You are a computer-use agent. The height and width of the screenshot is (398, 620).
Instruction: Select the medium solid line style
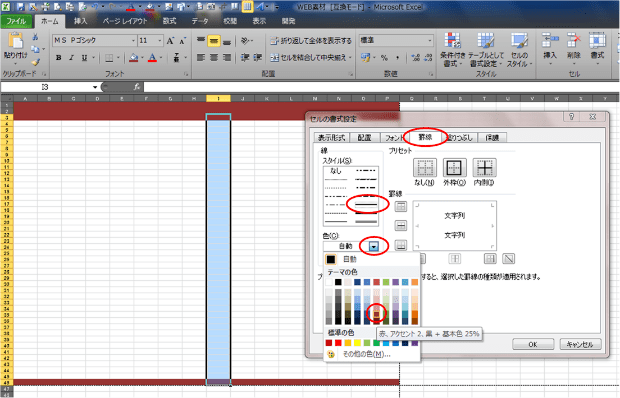366,204
